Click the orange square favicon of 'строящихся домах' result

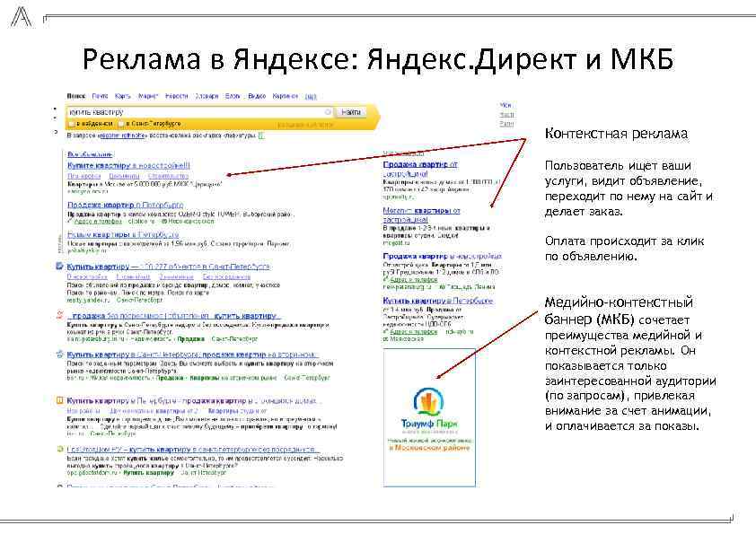click(60, 400)
